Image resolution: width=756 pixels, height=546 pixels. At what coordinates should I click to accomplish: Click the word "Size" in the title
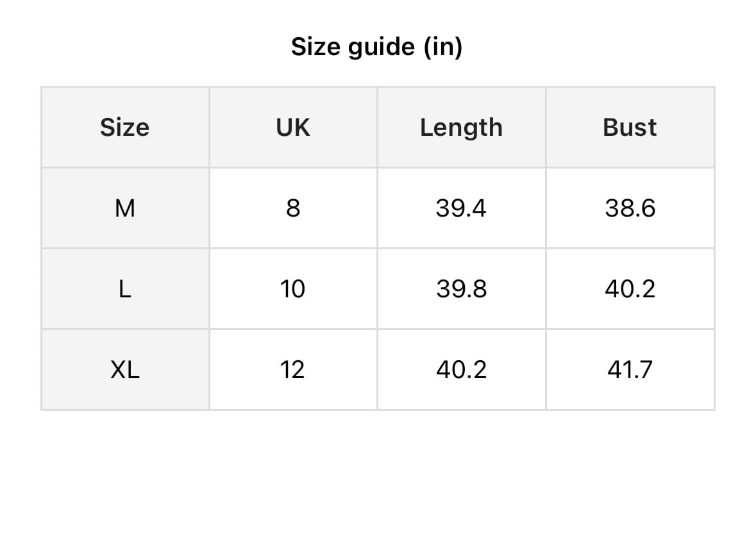coord(317,47)
